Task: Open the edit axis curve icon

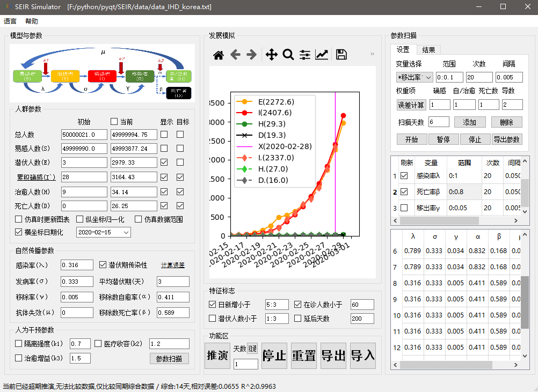Action: pyautogui.click(x=322, y=55)
